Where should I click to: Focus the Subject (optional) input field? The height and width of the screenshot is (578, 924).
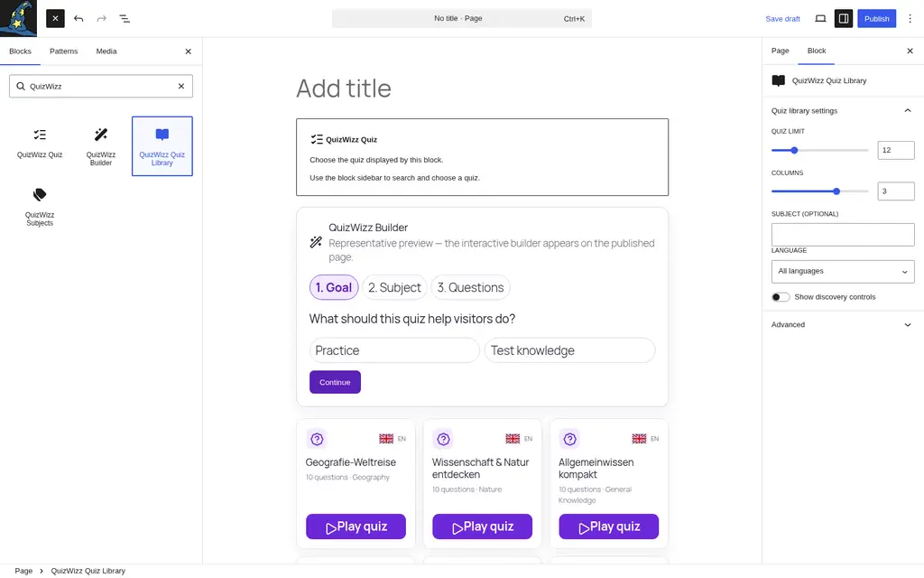click(843, 235)
